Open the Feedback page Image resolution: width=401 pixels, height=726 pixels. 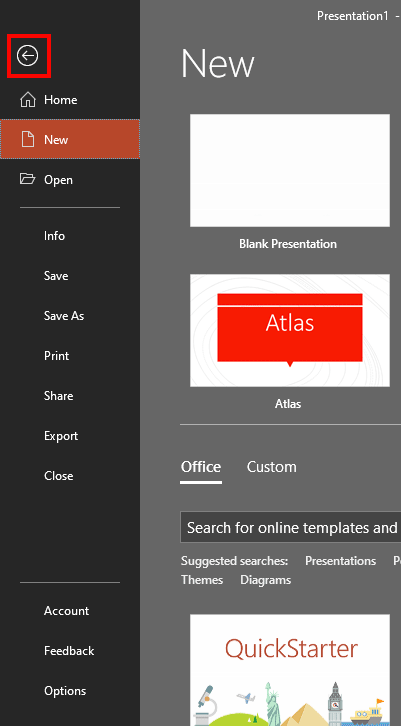click(x=70, y=651)
